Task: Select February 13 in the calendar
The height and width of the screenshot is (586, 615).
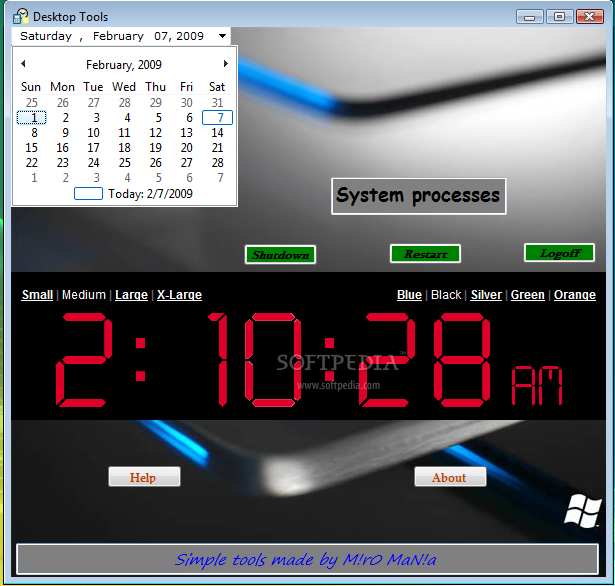Action: pos(186,133)
